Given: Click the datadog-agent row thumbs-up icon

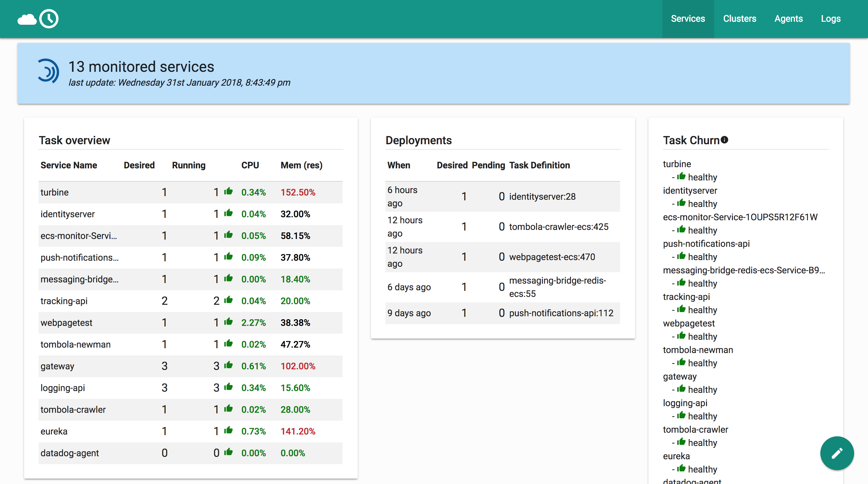Looking at the screenshot, I should coord(228,452).
